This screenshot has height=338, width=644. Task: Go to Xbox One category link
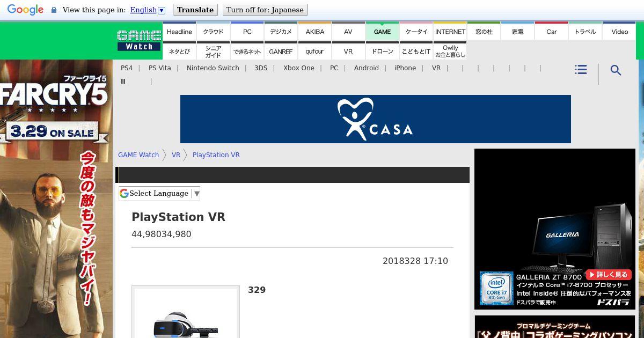[x=299, y=68]
